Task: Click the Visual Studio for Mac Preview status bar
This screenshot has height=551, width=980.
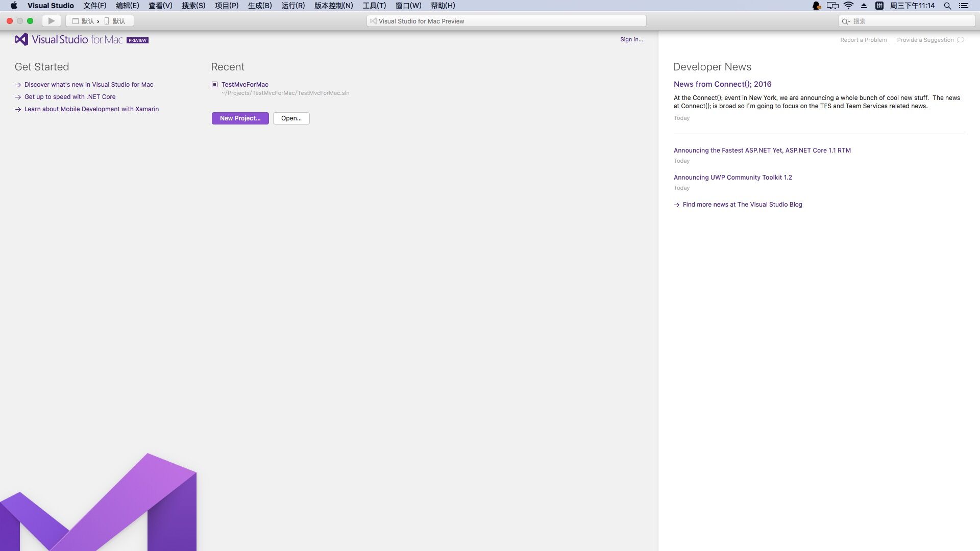Action: pos(506,21)
